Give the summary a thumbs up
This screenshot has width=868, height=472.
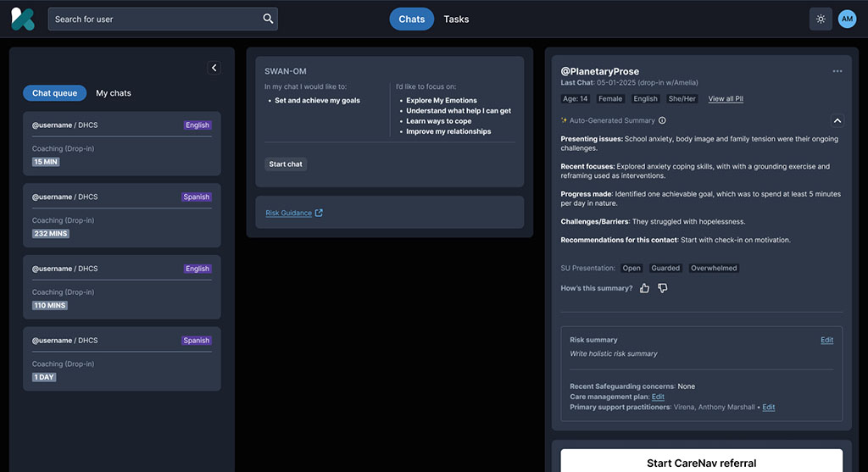pos(644,288)
